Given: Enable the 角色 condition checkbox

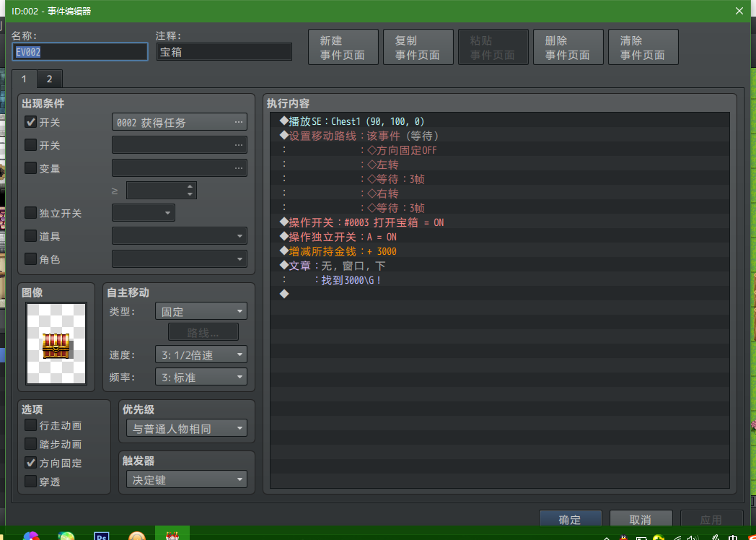Looking at the screenshot, I should click(31, 259).
